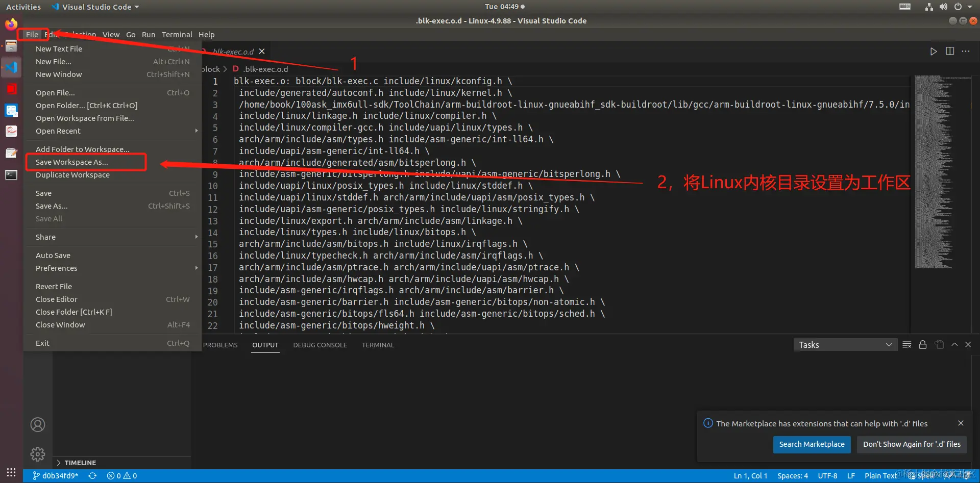980x483 pixels.
Task: Choose Save Workspace As... from File menu
Action: click(x=113, y=162)
